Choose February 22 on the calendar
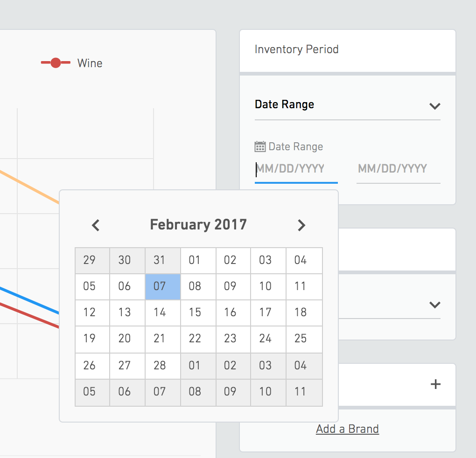 pyautogui.click(x=195, y=339)
